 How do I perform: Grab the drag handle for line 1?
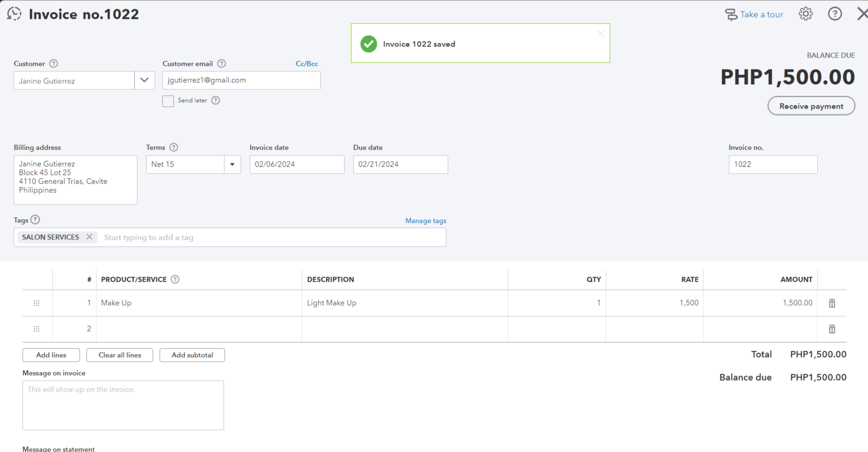pyautogui.click(x=36, y=303)
